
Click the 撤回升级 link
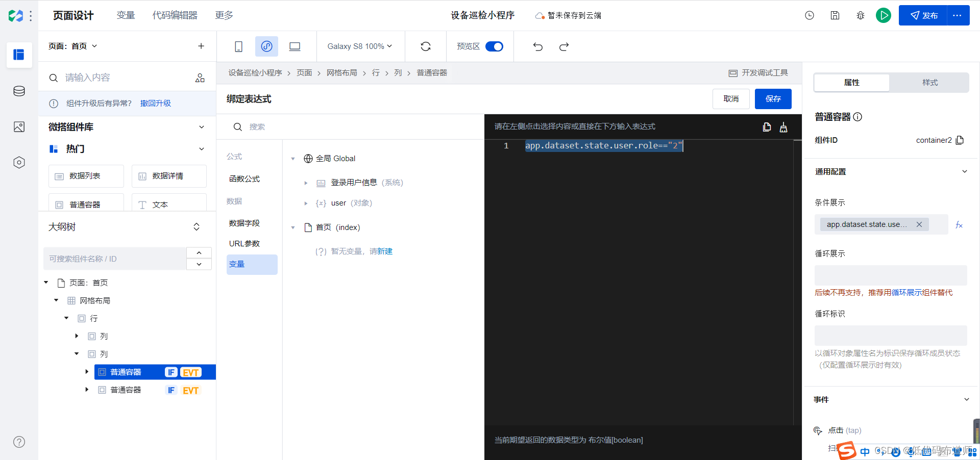pos(156,103)
